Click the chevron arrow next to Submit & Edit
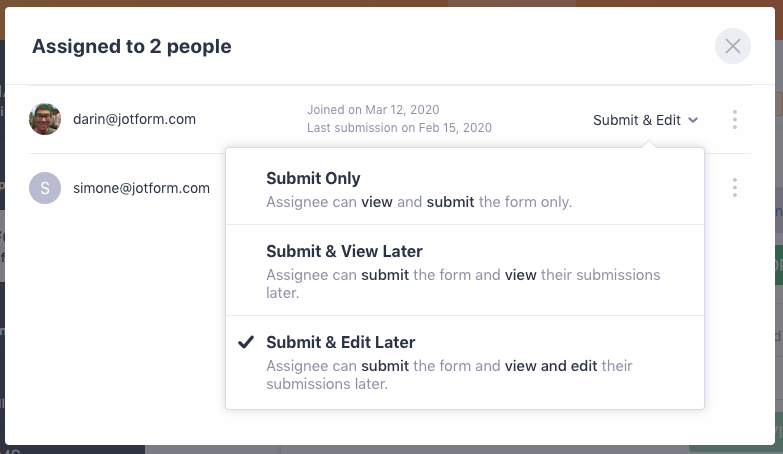This screenshot has width=783, height=454. 693,120
